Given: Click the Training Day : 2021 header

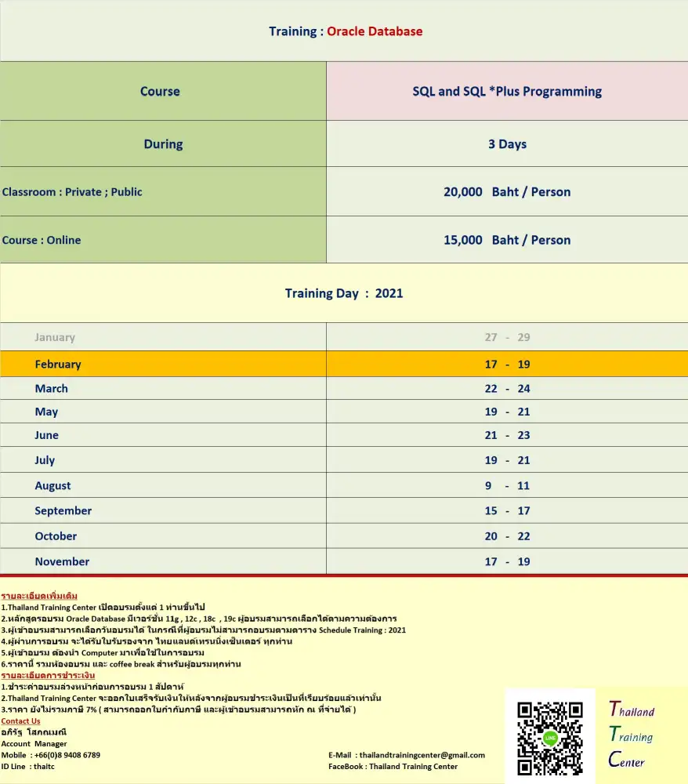Looking at the screenshot, I should coord(344,293).
